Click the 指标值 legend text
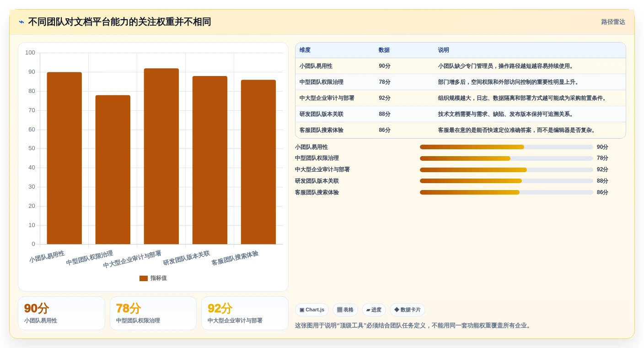The width and height of the screenshot is (644, 348). [x=159, y=278]
